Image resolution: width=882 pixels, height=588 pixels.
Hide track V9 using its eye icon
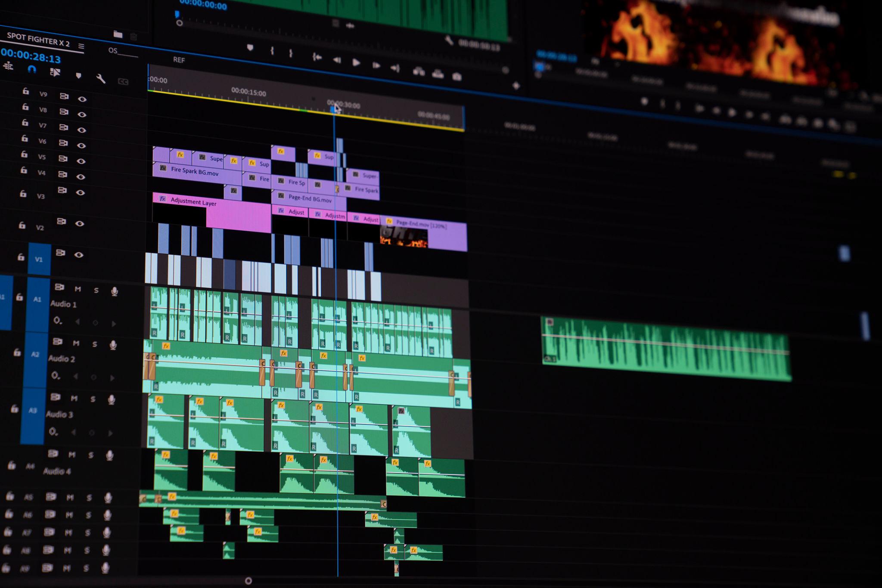click(82, 99)
